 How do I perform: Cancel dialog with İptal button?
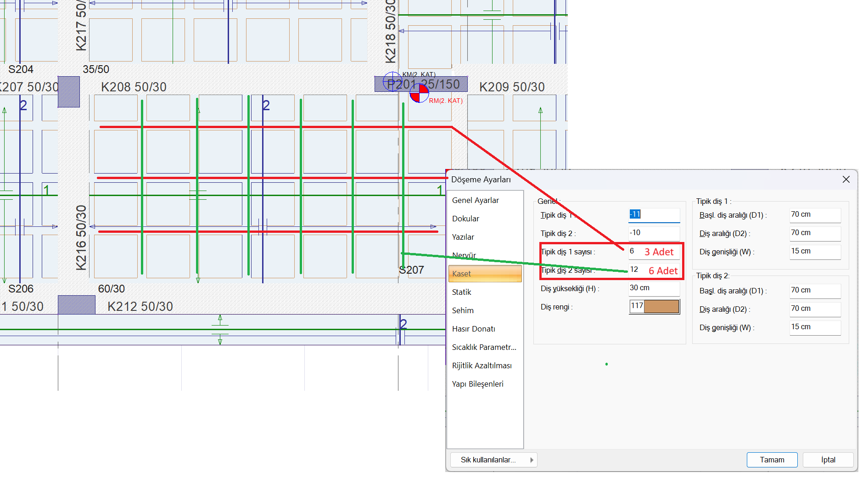click(828, 460)
